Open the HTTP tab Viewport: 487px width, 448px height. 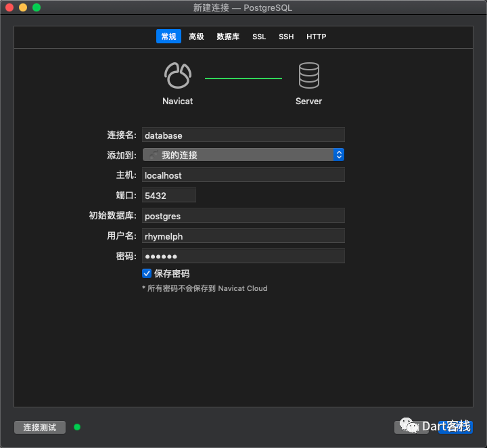pos(316,37)
